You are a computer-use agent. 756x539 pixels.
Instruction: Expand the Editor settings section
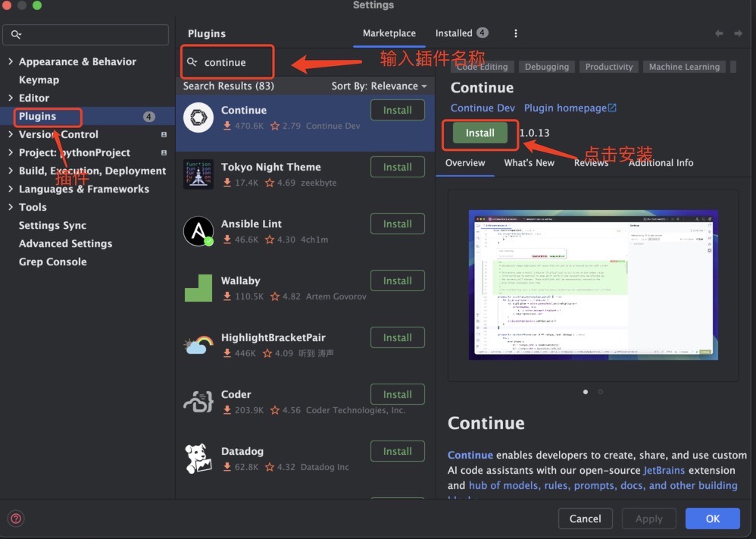pos(11,98)
